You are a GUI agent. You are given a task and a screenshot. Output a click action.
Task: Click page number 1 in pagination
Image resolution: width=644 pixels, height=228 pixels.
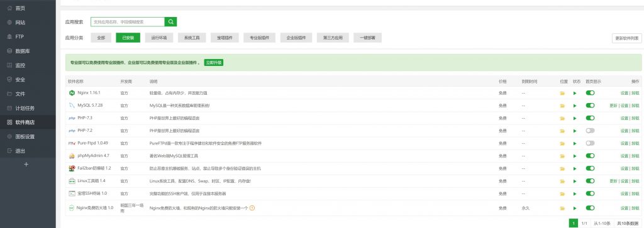574,223
